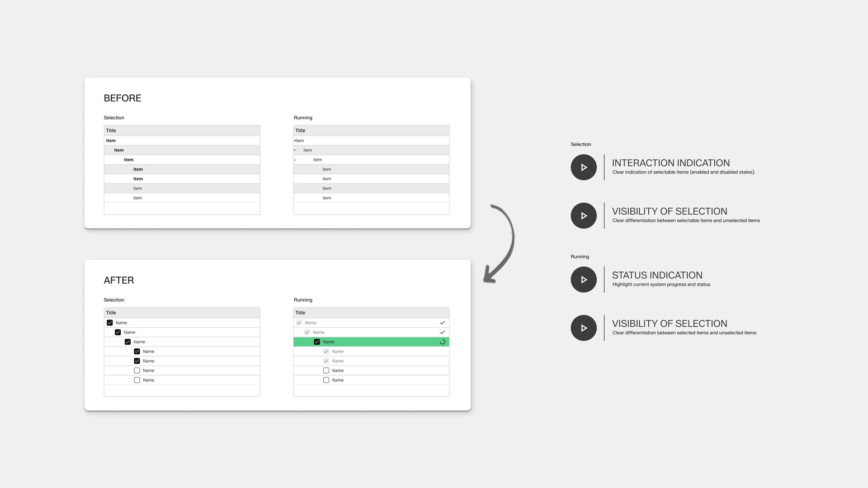Image resolution: width=868 pixels, height=488 pixels.
Task: Click spinner glyph in Before Running third row
Action: pyautogui.click(x=295, y=160)
